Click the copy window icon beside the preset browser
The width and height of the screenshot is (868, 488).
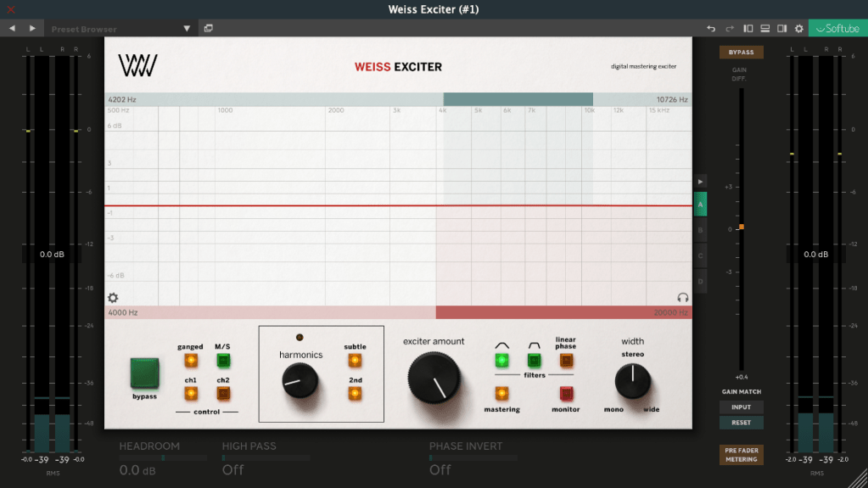point(209,29)
